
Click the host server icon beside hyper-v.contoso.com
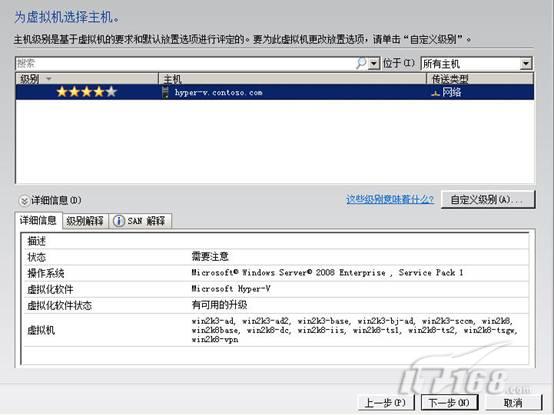click(165, 93)
